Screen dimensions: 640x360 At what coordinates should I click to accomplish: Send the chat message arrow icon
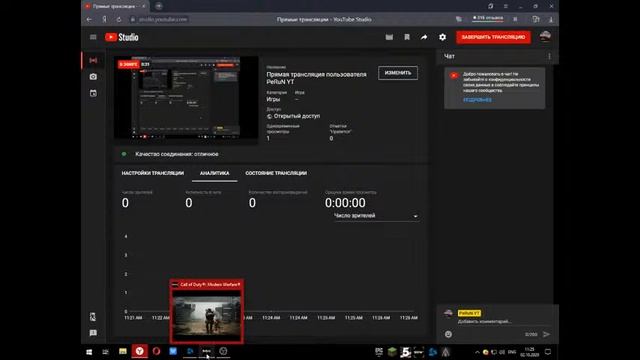click(x=547, y=334)
